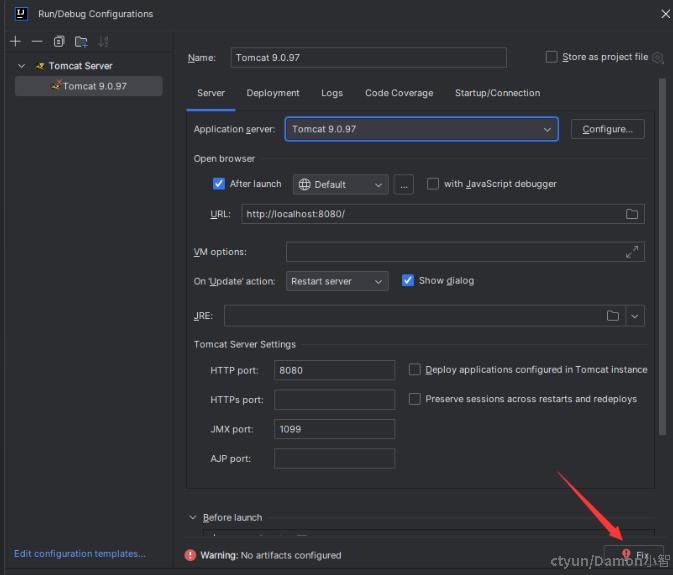
Task: Click the Save to folder icon
Action: point(81,42)
